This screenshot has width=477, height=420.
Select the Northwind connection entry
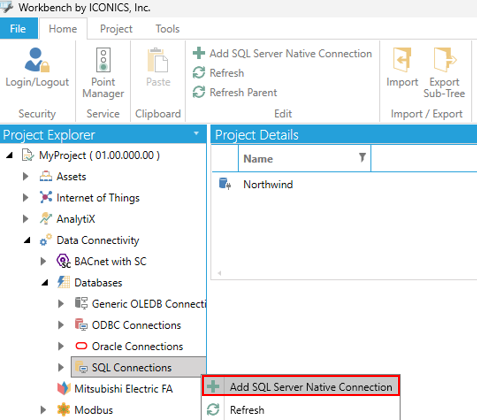click(268, 184)
